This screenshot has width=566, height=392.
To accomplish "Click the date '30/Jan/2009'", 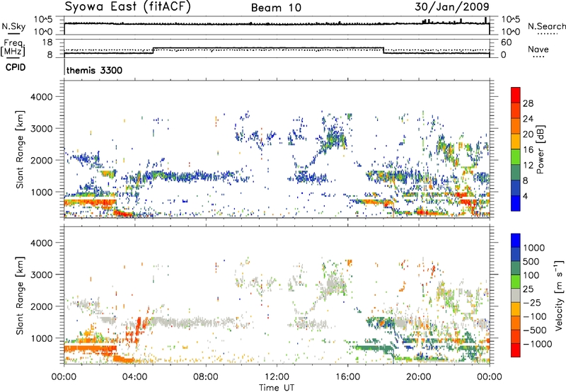I will 452,6.
